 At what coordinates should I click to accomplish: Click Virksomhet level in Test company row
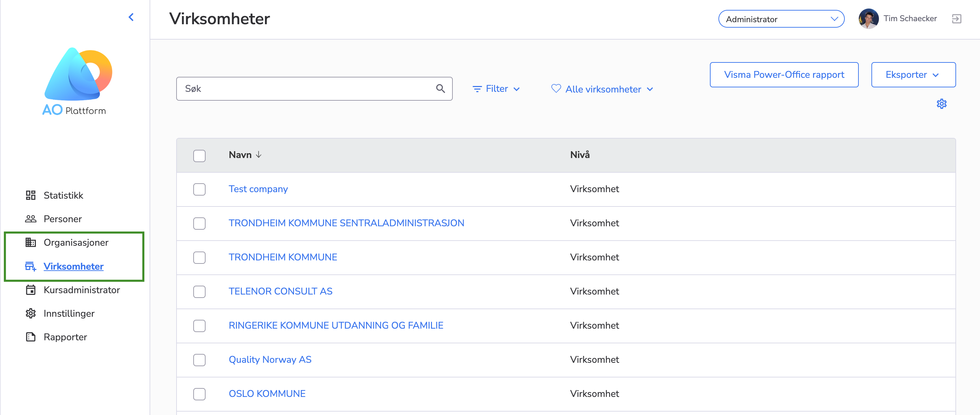(594, 189)
